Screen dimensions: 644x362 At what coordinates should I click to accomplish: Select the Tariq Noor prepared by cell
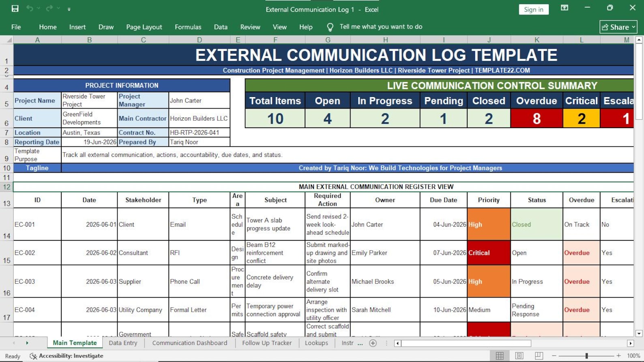click(x=199, y=142)
